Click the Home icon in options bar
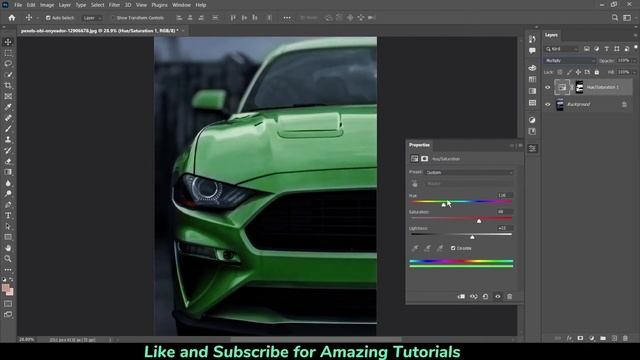 (12, 18)
